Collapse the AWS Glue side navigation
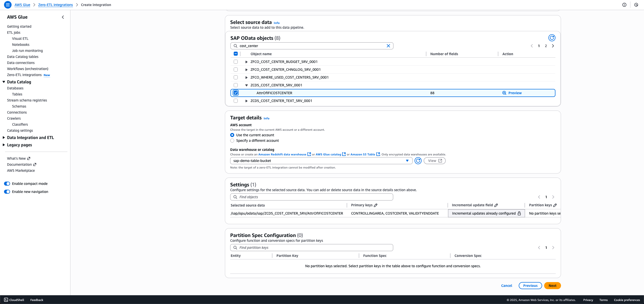 point(63,17)
